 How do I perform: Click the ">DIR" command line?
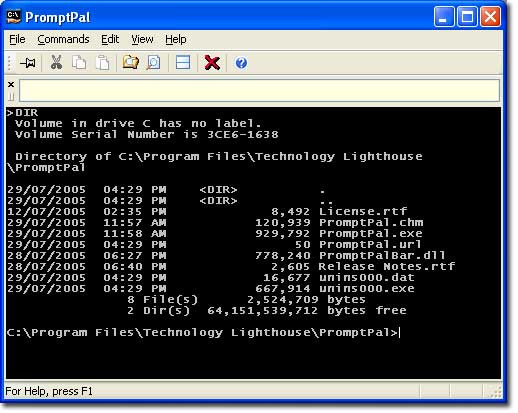[x=22, y=113]
